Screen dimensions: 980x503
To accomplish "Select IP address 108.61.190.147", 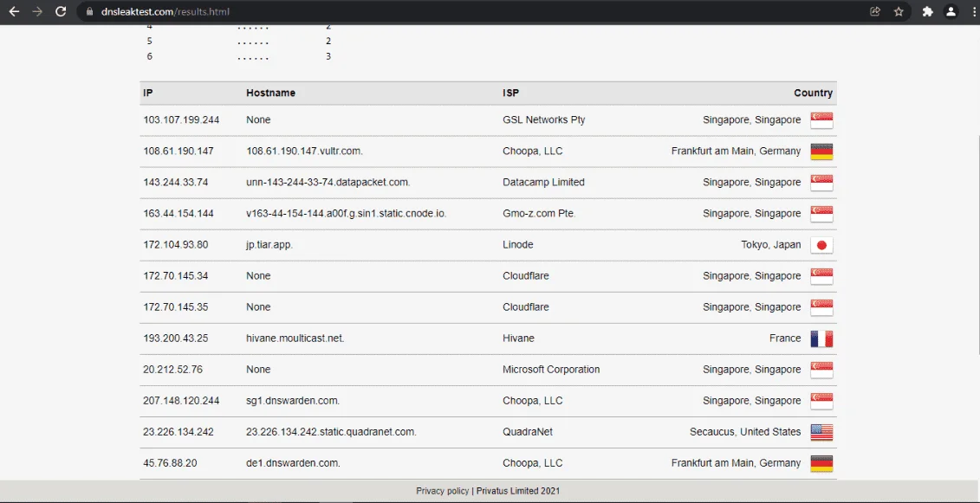I will point(178,151).
